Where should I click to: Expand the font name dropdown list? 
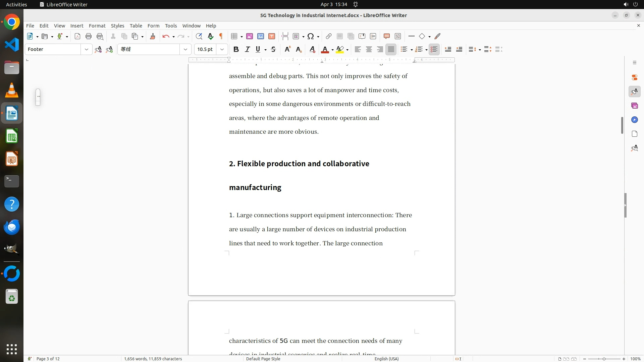[185, 49]
